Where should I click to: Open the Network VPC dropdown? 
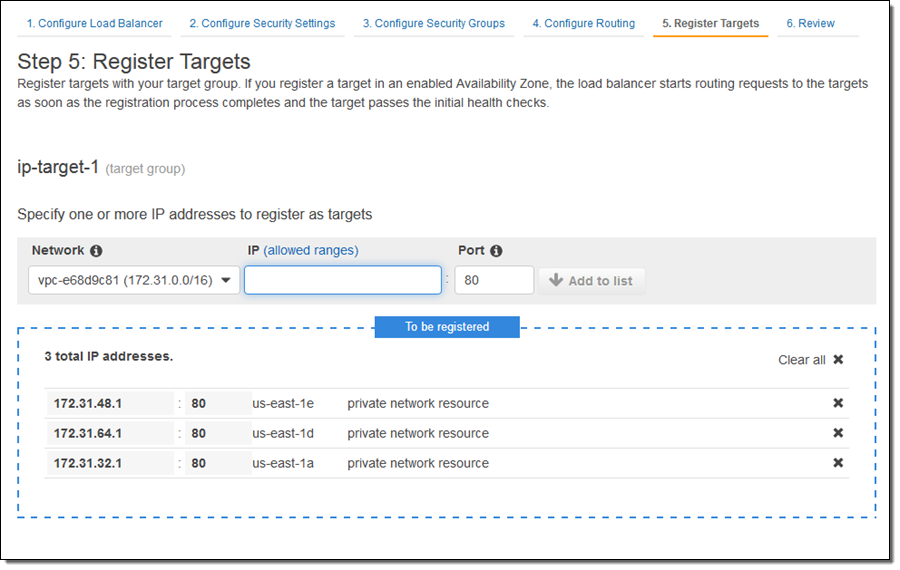[134, 281]
